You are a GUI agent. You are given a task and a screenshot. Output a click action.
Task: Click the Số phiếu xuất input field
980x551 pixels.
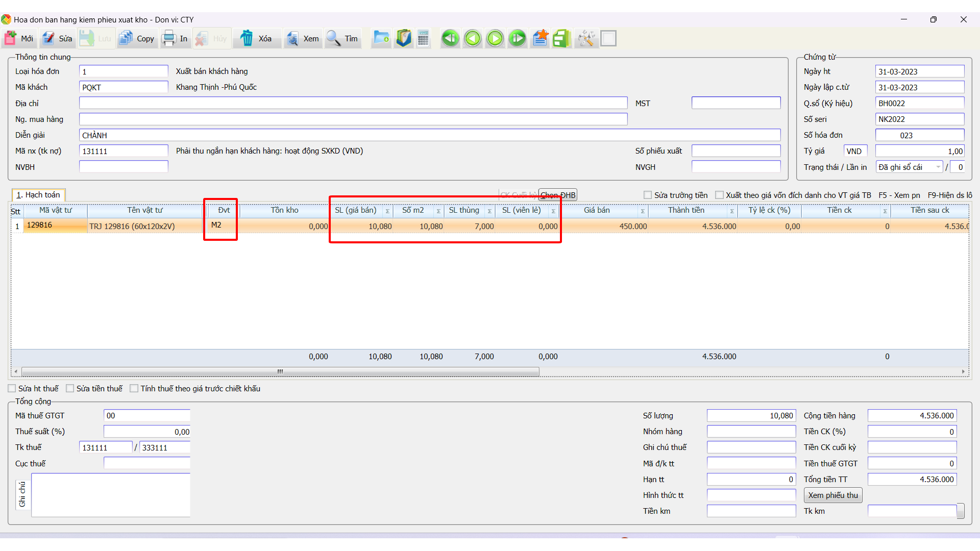click(736, 151)
